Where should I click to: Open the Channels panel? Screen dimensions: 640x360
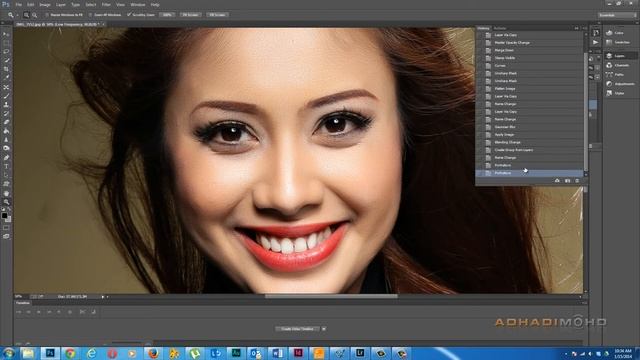[617, 65]
